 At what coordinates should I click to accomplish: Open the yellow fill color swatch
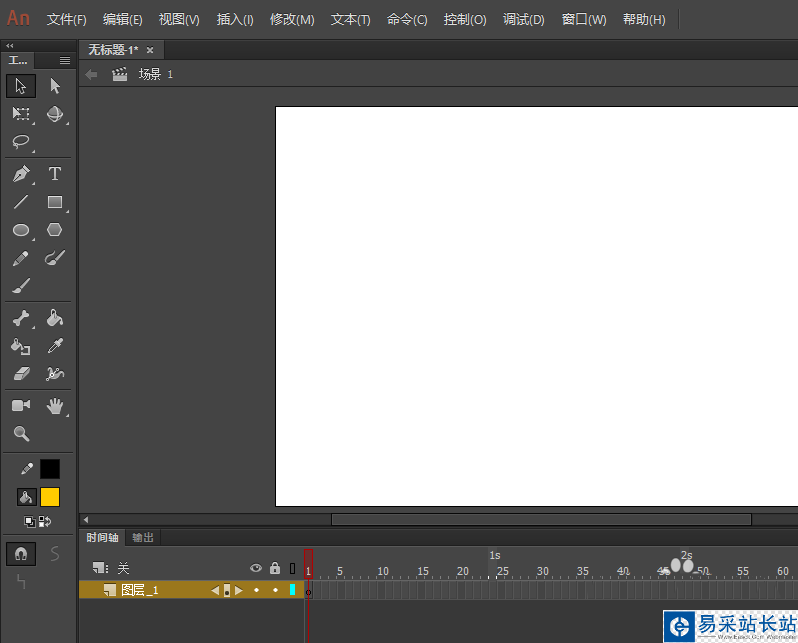50,497
